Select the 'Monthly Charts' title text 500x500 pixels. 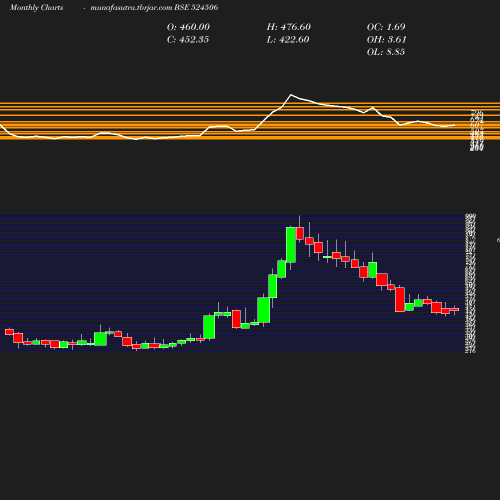36,7
